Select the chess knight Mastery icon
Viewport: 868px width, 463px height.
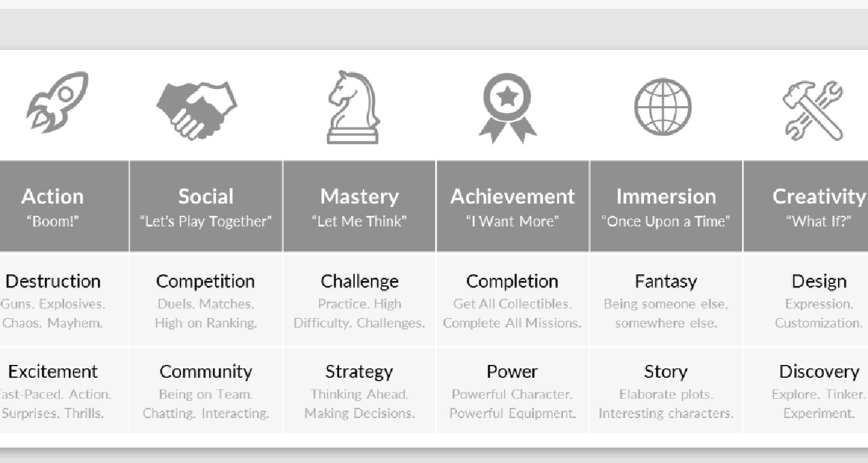[353, 108]
